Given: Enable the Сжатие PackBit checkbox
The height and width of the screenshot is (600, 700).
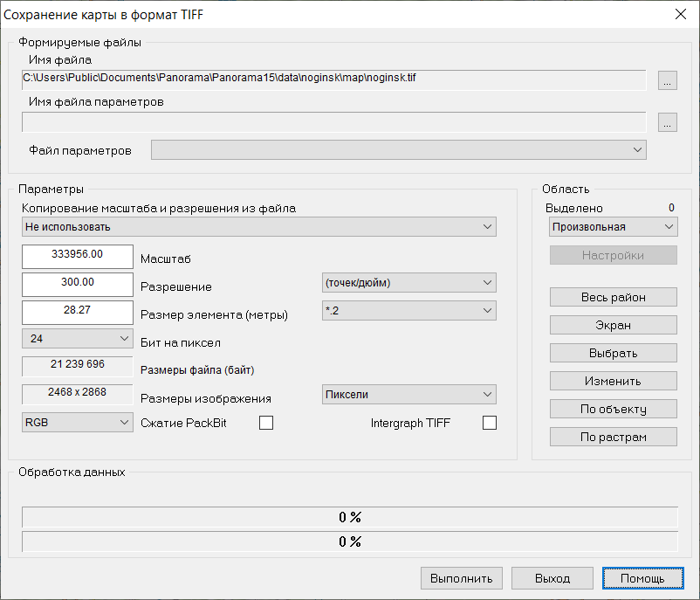Looking at the screenshot, I should [x=266, y=424].
